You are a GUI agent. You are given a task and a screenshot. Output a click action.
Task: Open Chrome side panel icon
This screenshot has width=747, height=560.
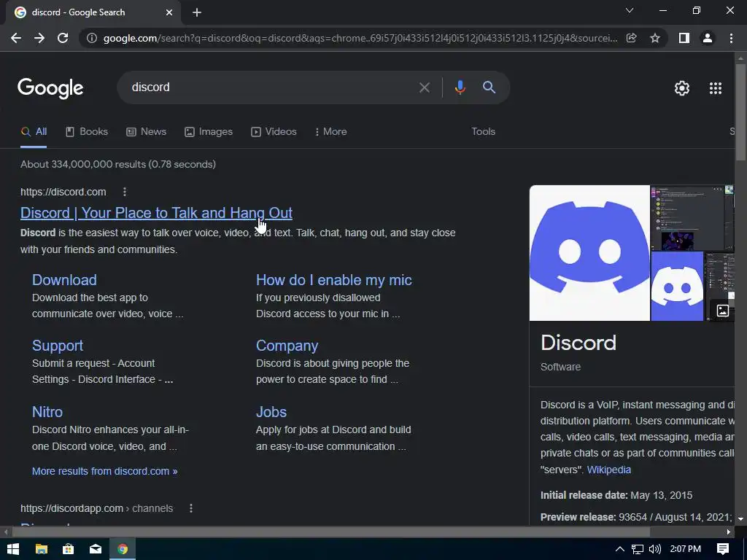tap(684, 38)
